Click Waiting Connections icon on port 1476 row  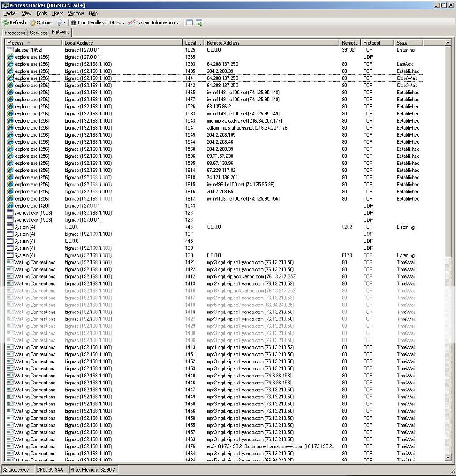pos(10,446)
